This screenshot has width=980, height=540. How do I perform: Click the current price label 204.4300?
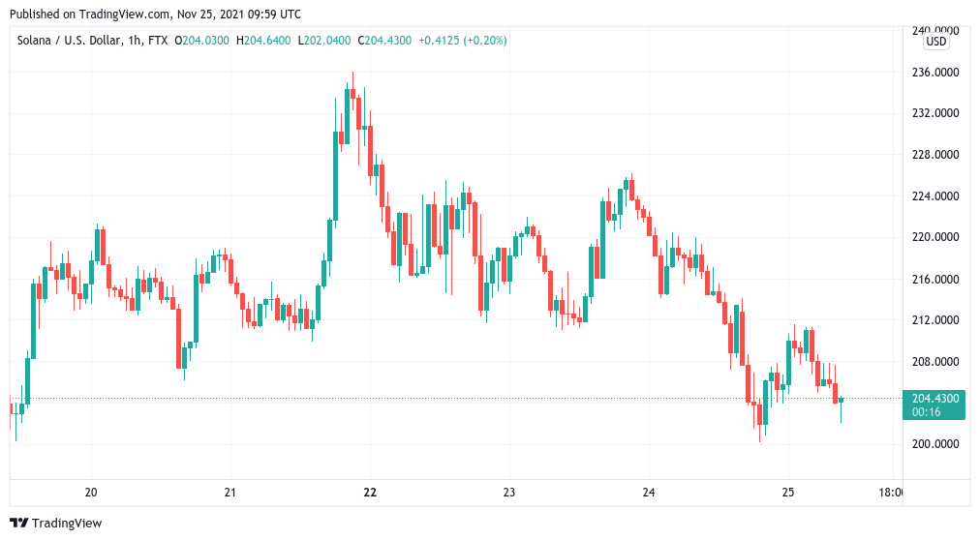tap(934, 398)
